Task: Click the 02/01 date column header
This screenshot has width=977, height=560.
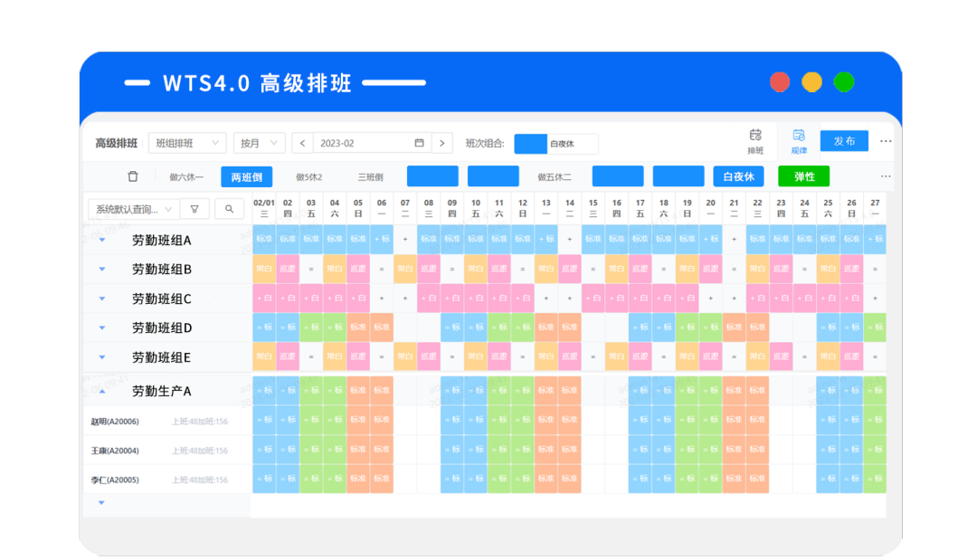Action: click(263, 208)
